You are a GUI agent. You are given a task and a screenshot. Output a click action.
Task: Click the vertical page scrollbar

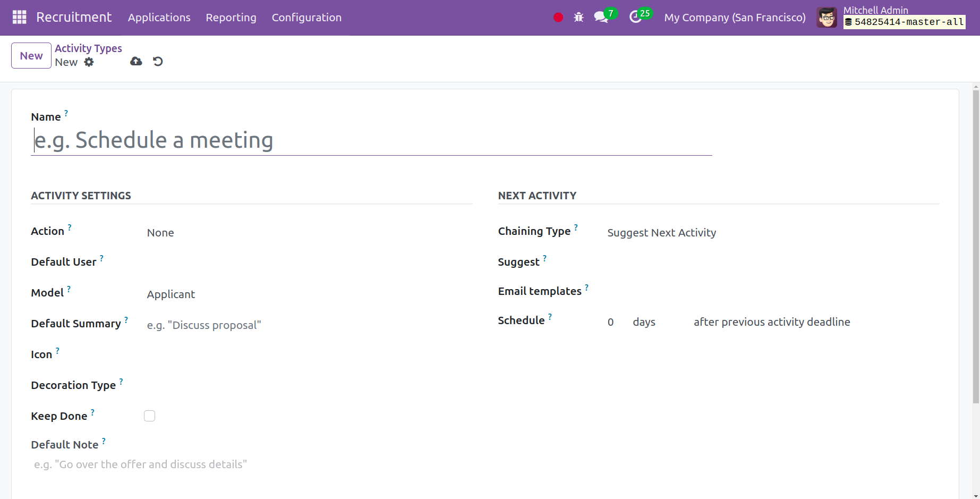tap(976, 247)
